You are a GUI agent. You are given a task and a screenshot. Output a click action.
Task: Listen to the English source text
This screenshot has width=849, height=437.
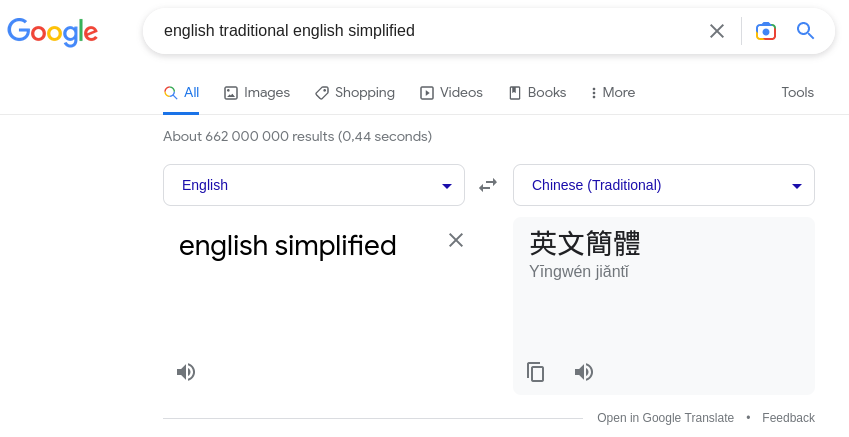tap(186, 372)
